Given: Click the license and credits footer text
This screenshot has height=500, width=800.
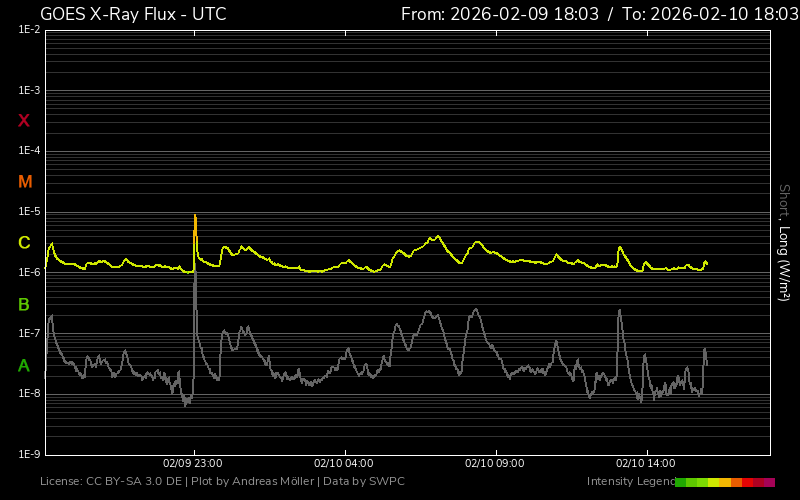Looking at the screenshot, I should coord(222,482).
